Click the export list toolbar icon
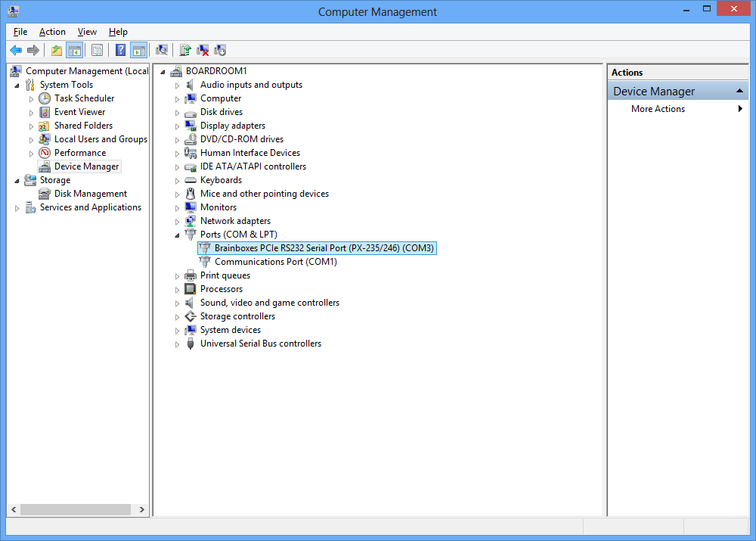 pos(97,50)
